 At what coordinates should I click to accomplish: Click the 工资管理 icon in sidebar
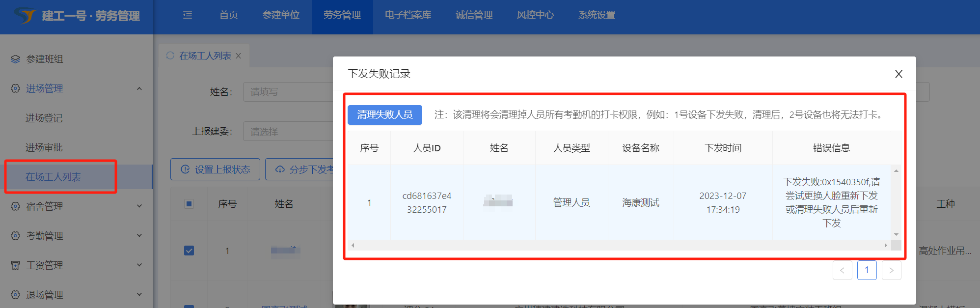click(x=15, y=265)
